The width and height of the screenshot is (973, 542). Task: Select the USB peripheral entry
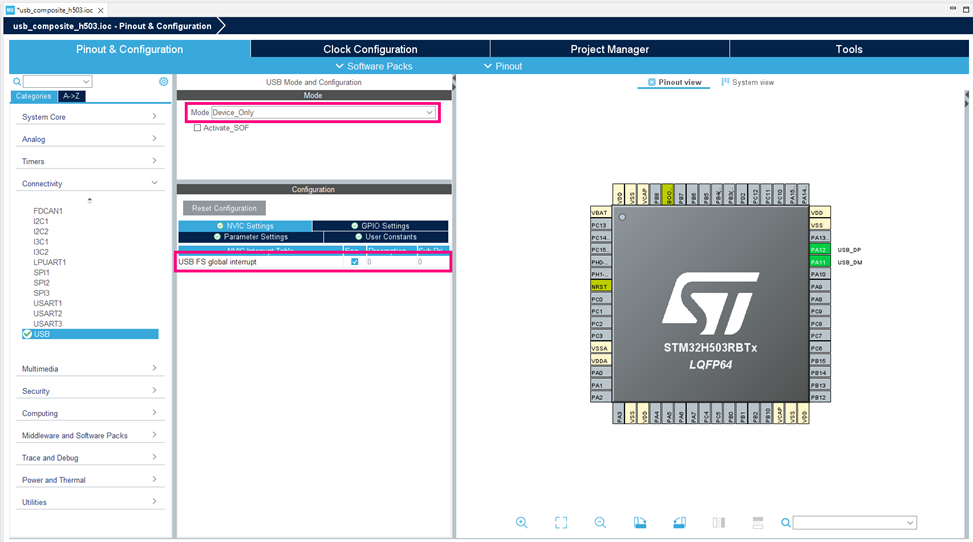[90, 334]
